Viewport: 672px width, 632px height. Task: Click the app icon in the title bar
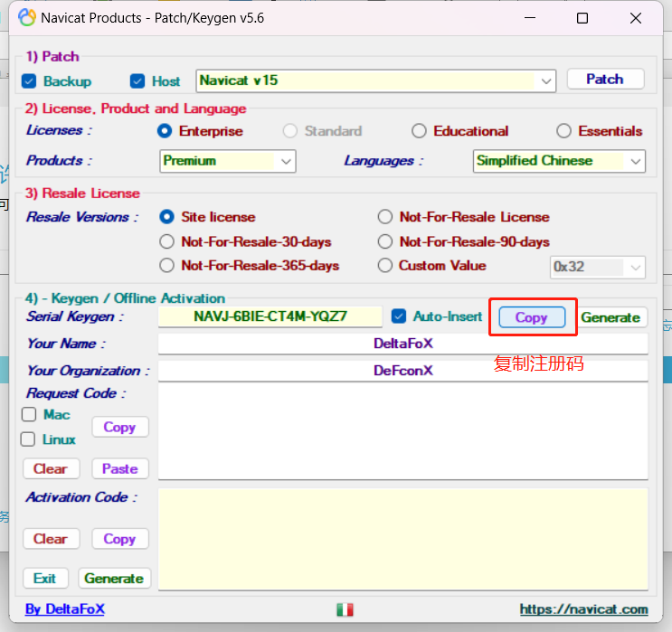[27, 18]
